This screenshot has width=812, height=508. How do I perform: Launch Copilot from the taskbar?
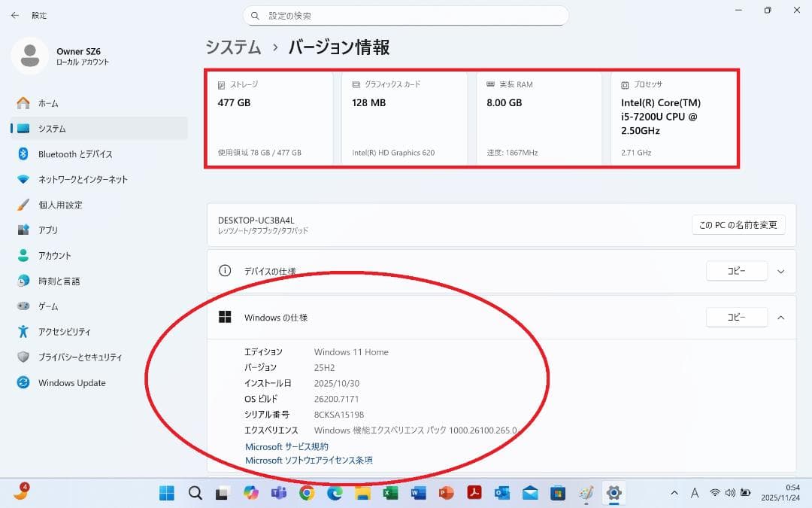pos(250,493)
